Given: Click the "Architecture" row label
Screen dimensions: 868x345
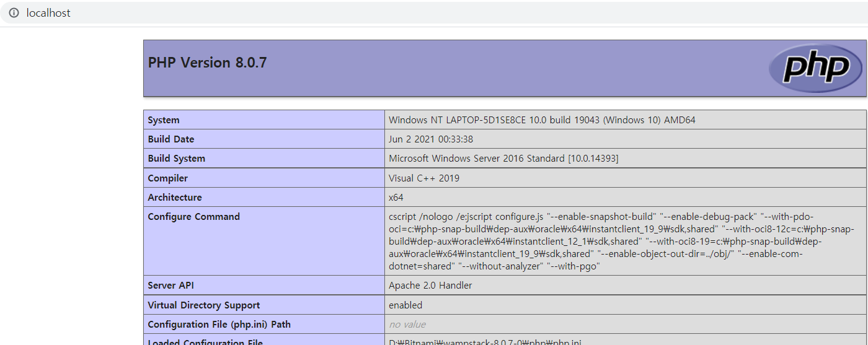Looking at the screenshot, I should point(175,198).
